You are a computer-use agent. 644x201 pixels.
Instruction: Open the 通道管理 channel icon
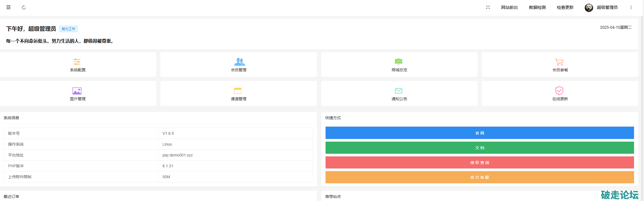[x=238, y=91]
